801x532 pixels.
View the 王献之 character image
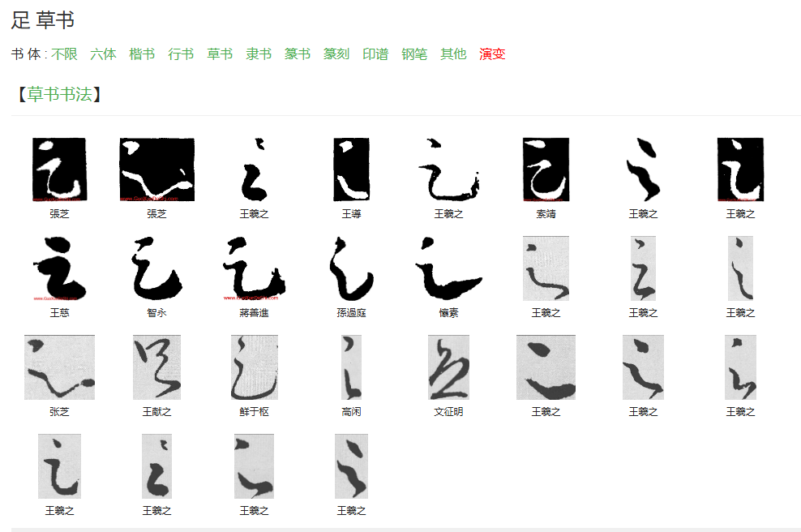click(x=156, y=367)
